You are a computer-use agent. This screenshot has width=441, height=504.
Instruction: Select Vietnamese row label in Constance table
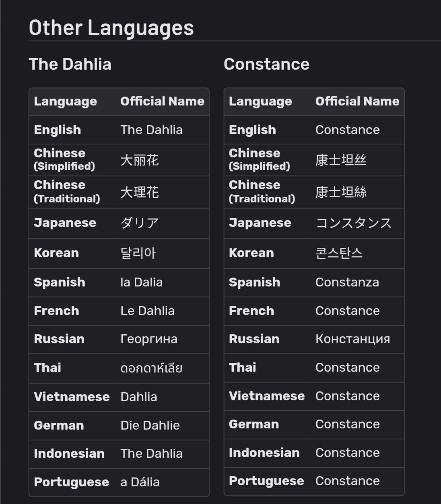click(267, 396)
